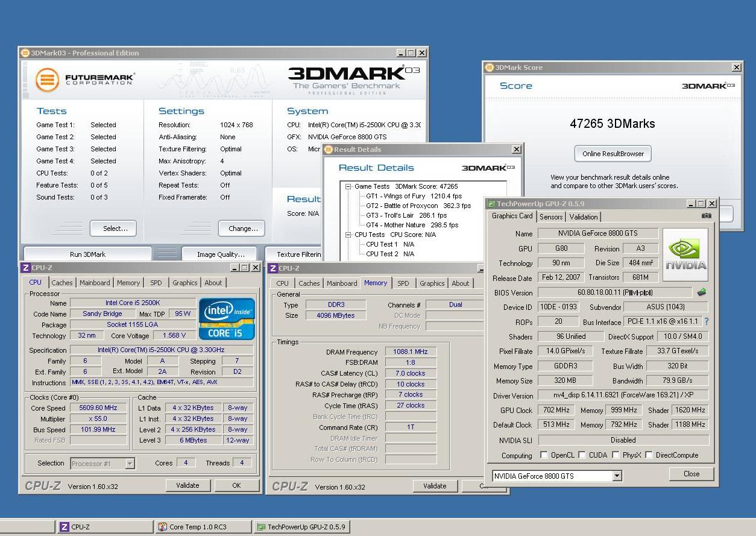Click the 47265 3DMarks score text
Image resolution: width=756 pixels, height=536 pixels.
pos(613,124)
